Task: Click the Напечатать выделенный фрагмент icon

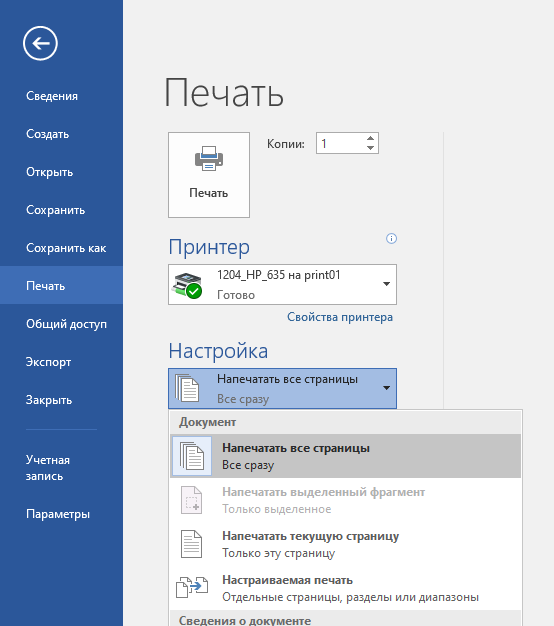Action: [x=192, y=500]
